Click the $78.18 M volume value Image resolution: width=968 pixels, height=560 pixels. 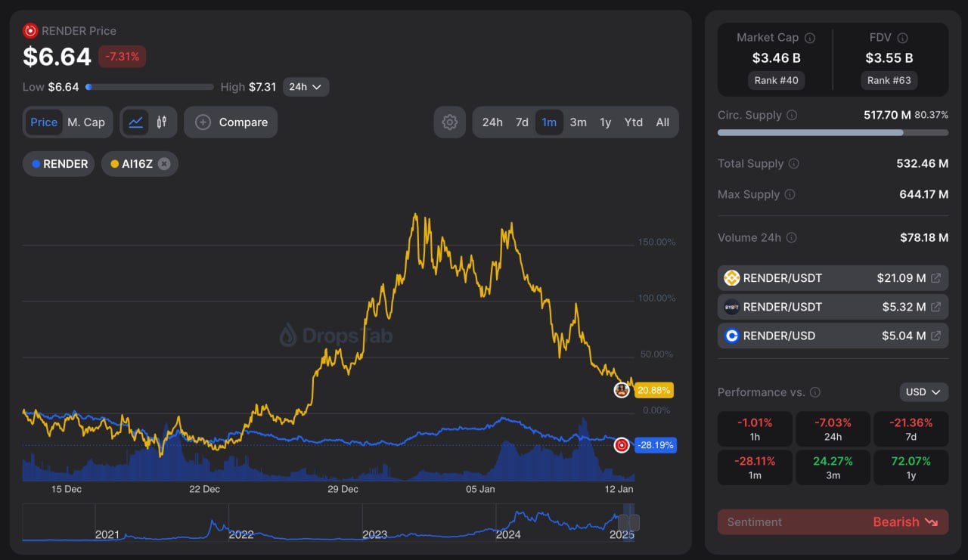click(x=924, y=237)
